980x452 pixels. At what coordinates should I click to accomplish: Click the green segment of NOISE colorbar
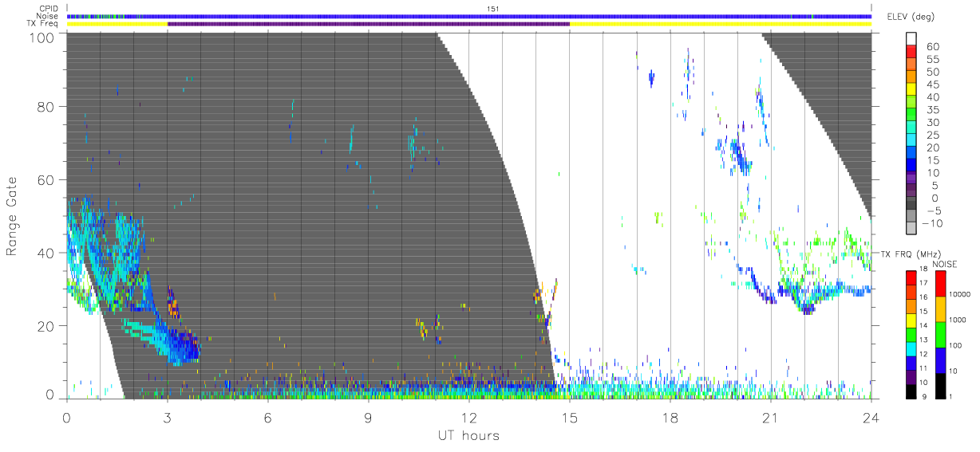(940, 335)
